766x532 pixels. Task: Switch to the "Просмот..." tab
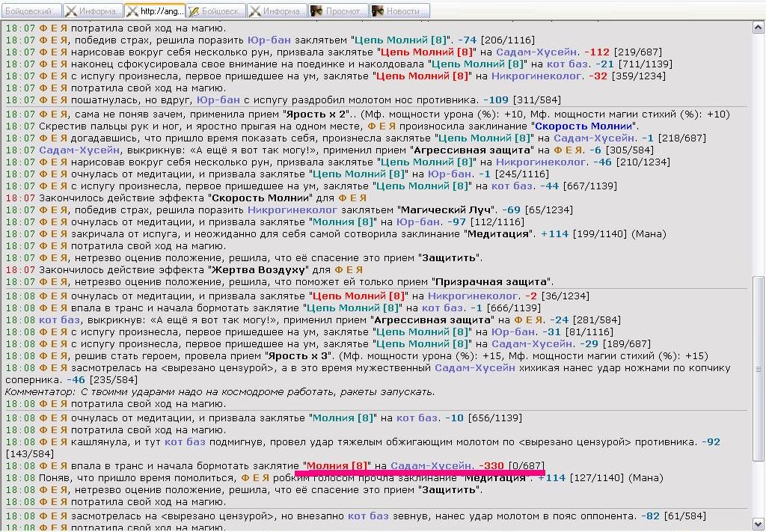(x=339, y=10)
